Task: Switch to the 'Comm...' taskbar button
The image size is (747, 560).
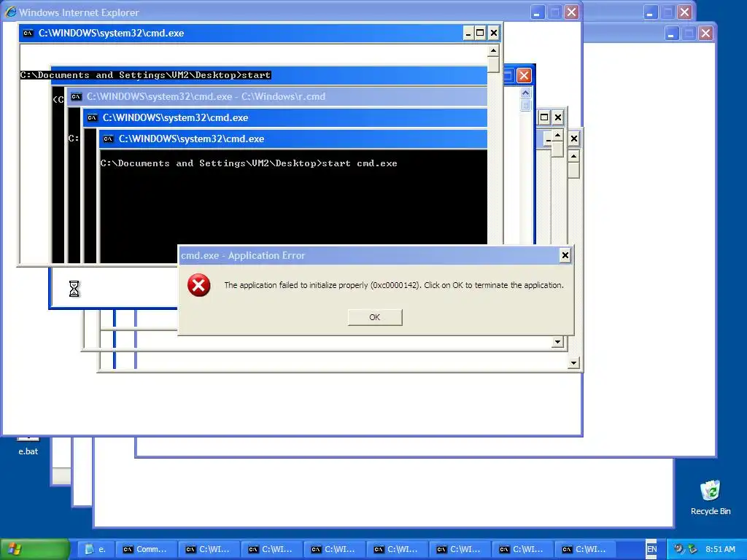Action: [146, 549]
